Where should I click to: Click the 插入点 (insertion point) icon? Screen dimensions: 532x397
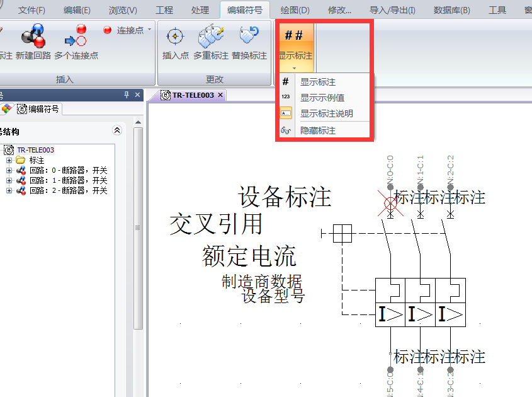[175, 36]
